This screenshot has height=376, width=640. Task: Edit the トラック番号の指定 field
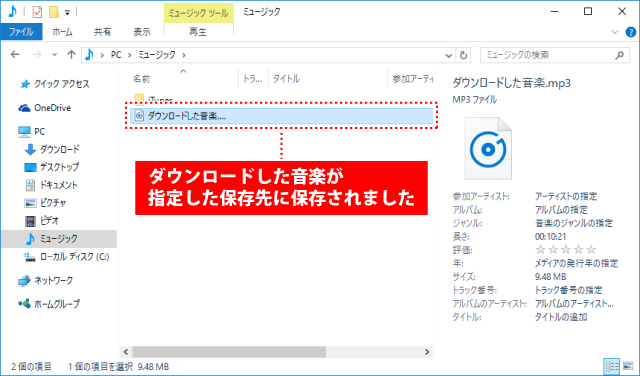[569, 291]
